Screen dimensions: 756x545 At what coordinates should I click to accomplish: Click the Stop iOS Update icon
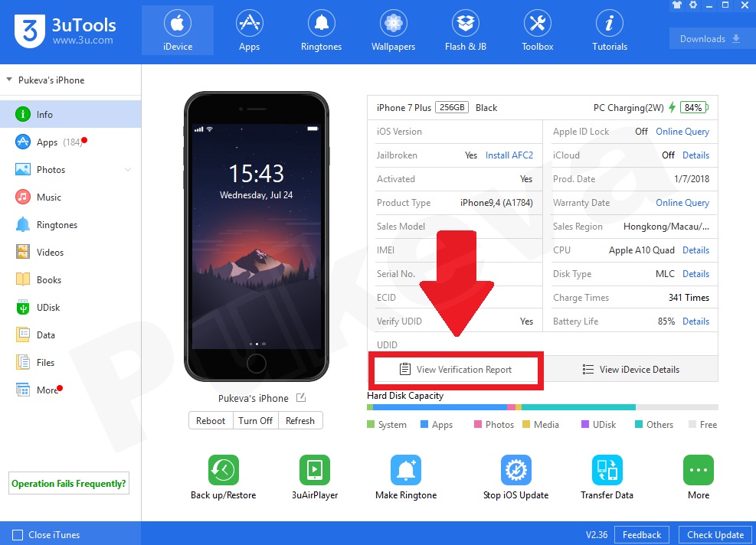[x=516, y=470]
